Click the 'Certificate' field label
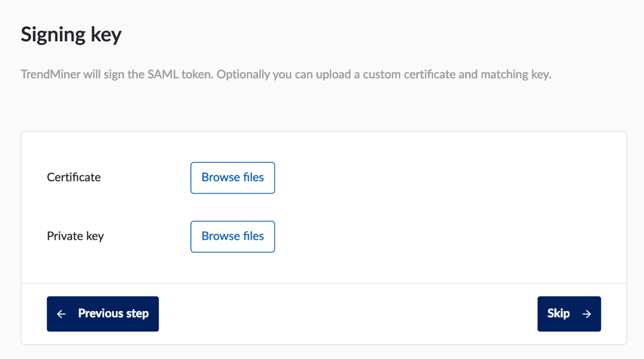 [x=74, y=177]
